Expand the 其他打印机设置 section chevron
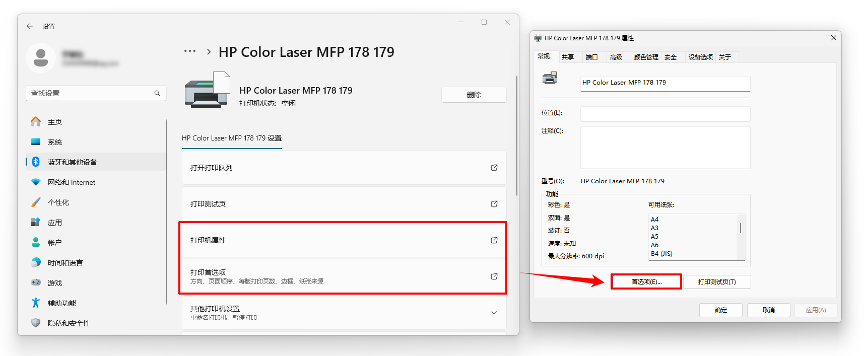The width and height of the screenshot is (868, 356). point(494,313)
